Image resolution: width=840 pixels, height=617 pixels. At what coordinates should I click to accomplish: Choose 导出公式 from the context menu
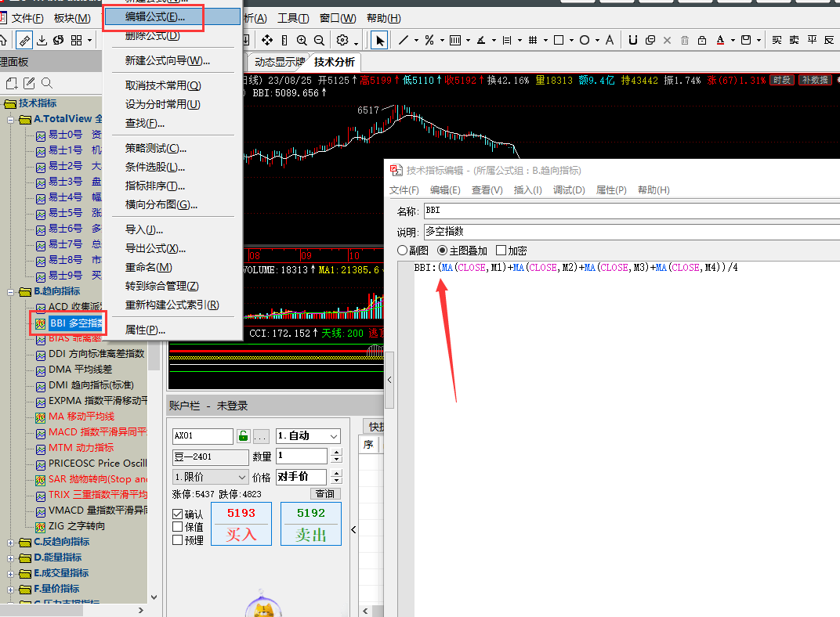click(x=155, y=248)
